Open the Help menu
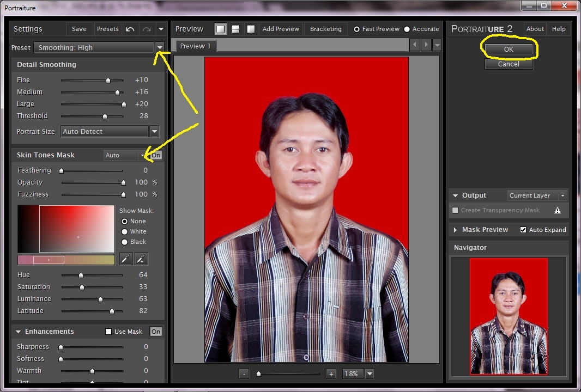Image resolution: width=581 pixels, height=392 pixels. tap(559, 29)
